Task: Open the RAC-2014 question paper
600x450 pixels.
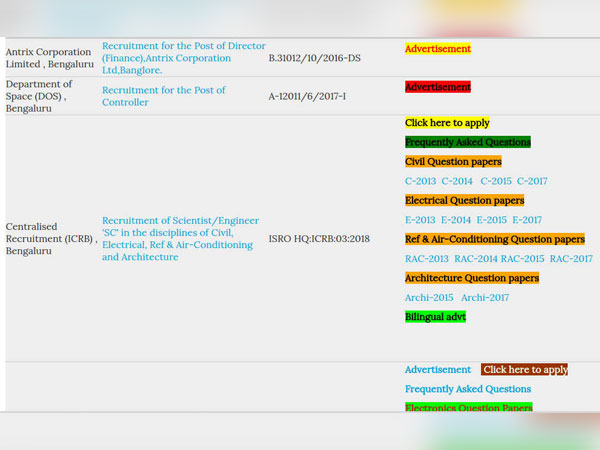Action: [476, 259]
